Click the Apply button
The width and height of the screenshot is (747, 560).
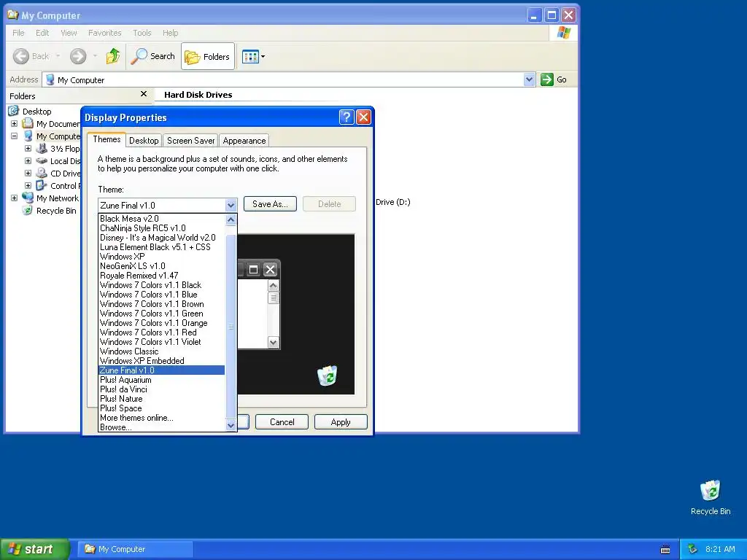341,422
